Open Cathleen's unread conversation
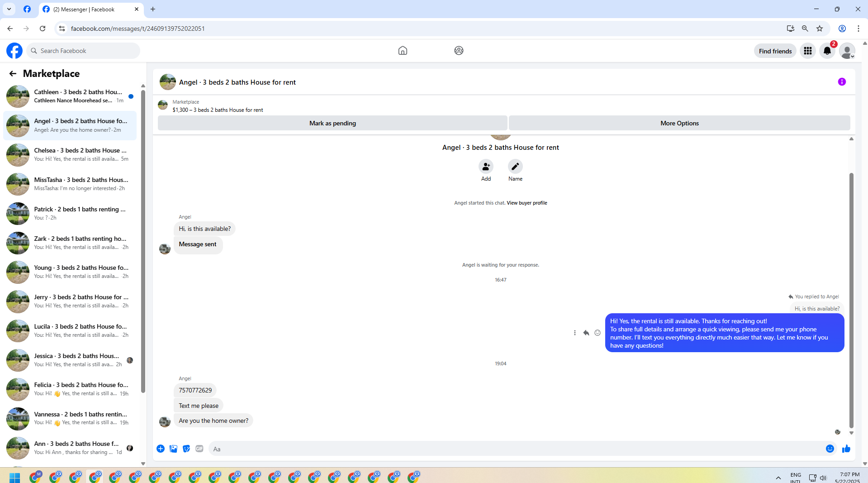This screenshot has height=483, width=868. point(71,96)
